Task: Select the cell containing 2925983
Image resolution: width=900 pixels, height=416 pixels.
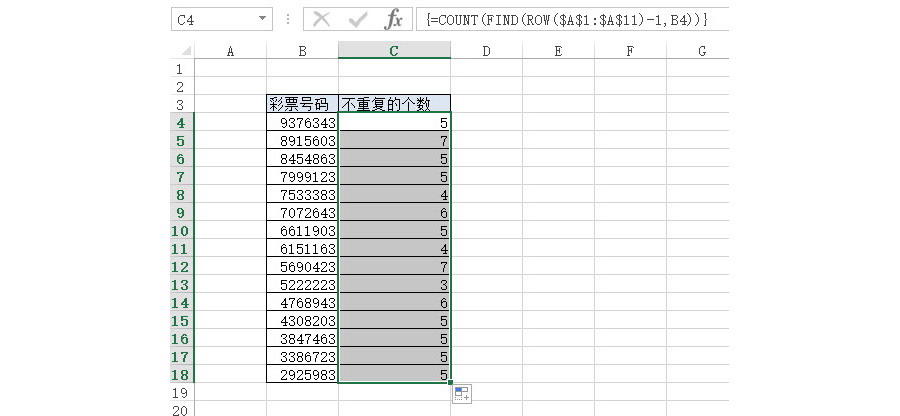Action: (x=302, y=375)
